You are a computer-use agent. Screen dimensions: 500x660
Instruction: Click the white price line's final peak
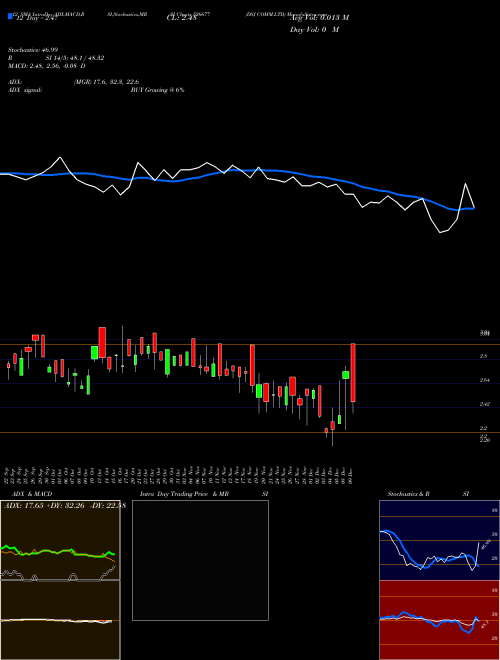click(465, 184)
